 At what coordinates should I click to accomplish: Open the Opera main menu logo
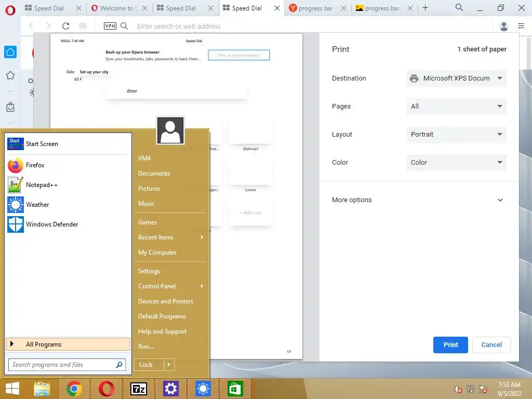point(10,10)
